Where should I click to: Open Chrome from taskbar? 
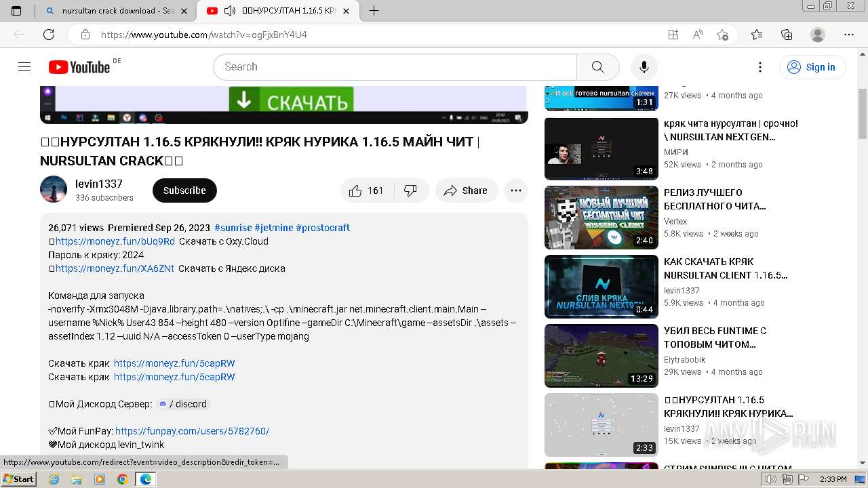(122, 479)
